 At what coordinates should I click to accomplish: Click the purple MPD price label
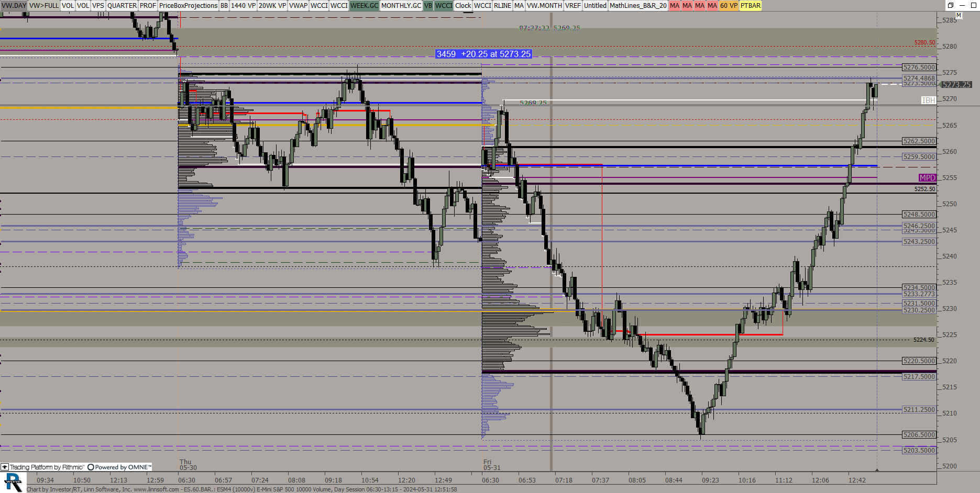tap(927, 178)
